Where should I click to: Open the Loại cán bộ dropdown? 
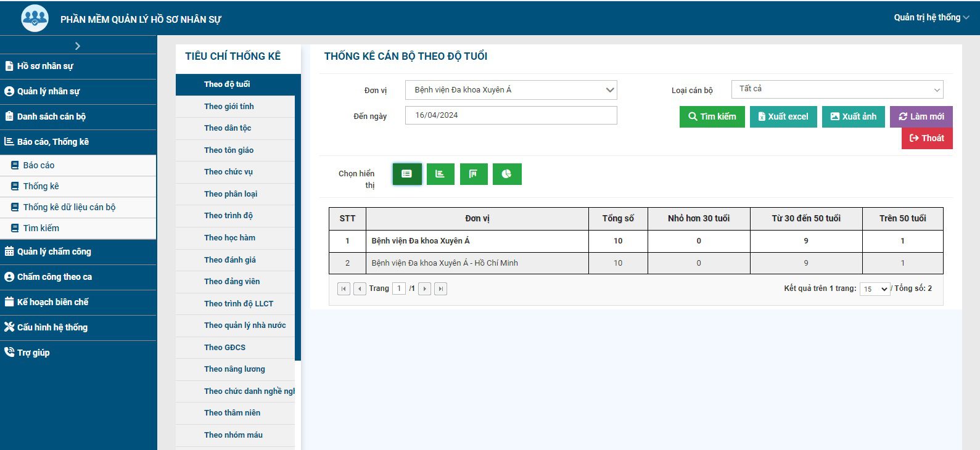[x=837, y=89]
